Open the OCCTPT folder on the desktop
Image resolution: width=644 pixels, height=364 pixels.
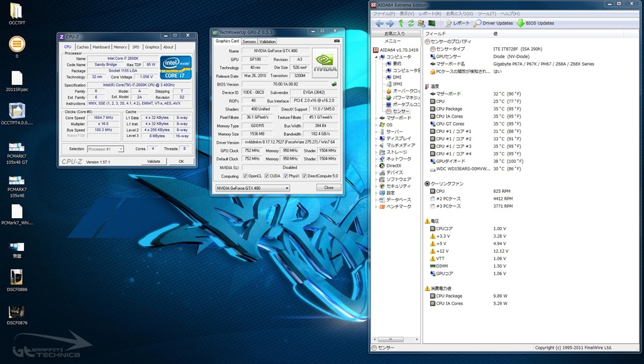tap(16, 11)
